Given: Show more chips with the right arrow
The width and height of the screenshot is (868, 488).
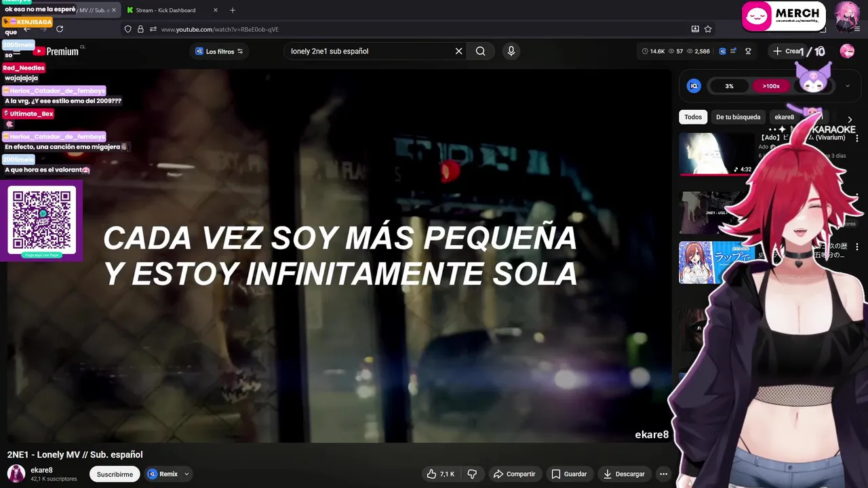Looking at the screenshot, I should coord(850,120).
